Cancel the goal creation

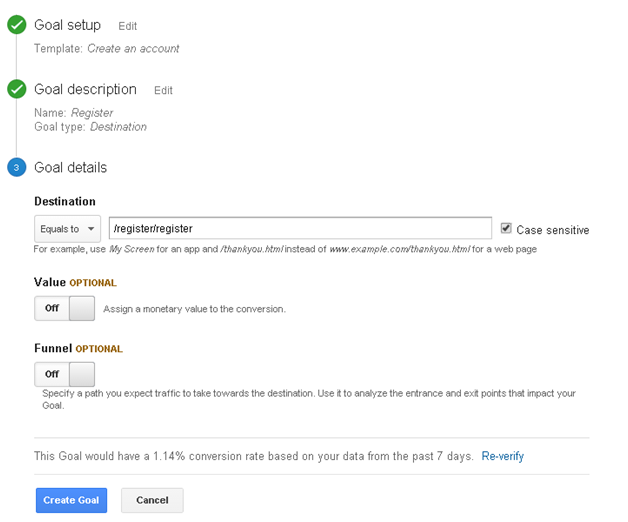(152, 500)
